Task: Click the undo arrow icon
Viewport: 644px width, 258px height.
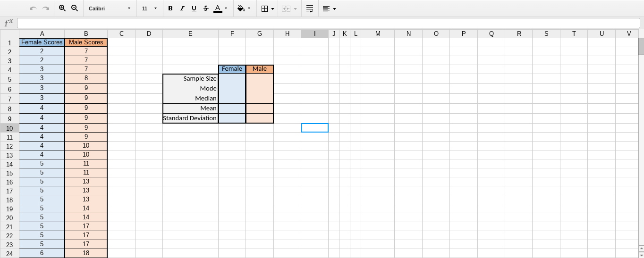Action: pos(33,8)
